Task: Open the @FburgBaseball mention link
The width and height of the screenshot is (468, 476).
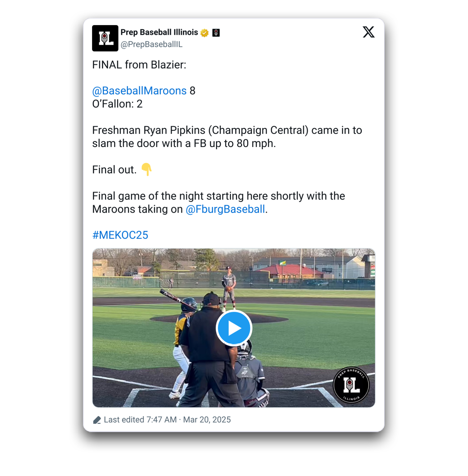Action: 225,209
